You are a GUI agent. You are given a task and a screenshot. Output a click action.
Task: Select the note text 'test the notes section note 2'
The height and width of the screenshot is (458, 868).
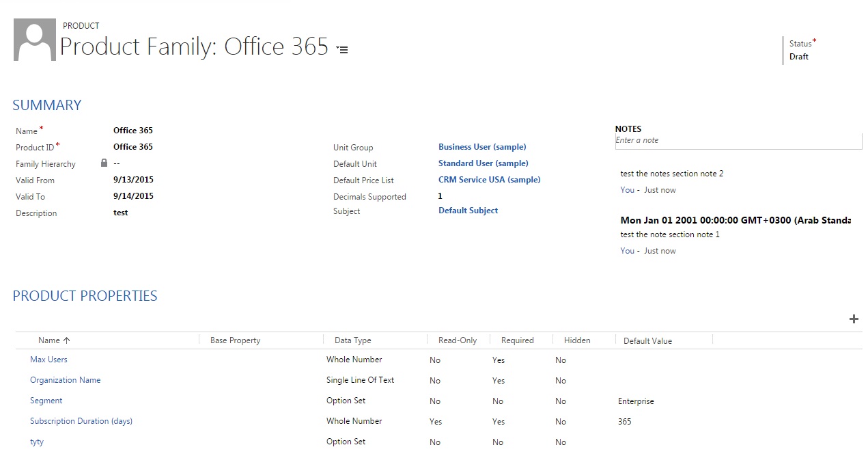[x=672, y=174]
